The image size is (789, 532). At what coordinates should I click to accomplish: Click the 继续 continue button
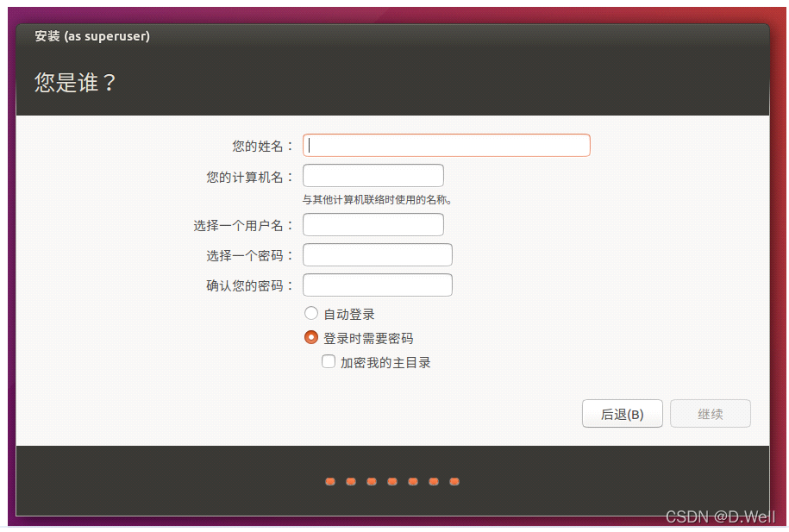[710, 413]
